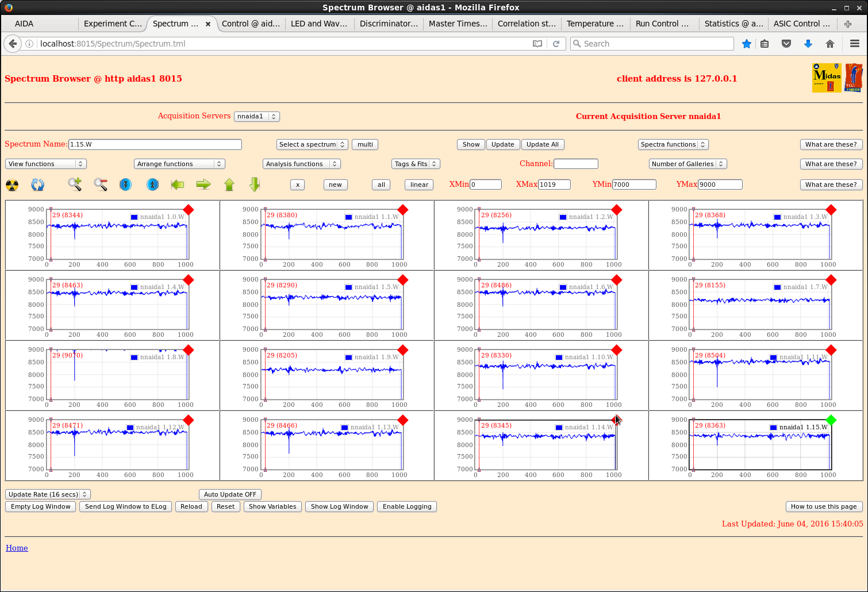
Task: Close the Spectrum tab
Action: [x=208, y=24]
